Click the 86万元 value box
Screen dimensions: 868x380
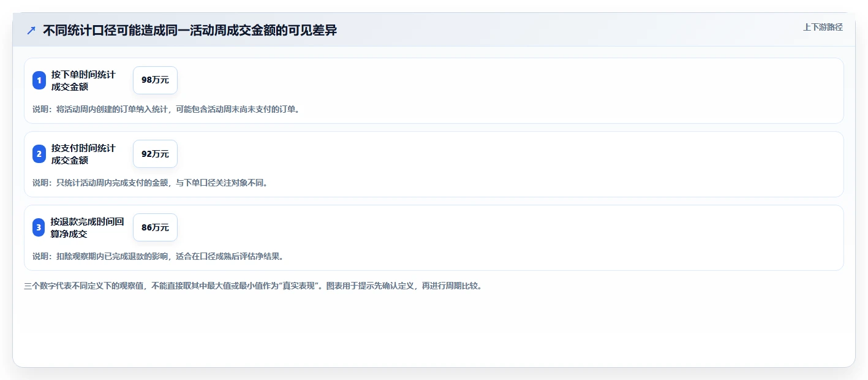155,227
